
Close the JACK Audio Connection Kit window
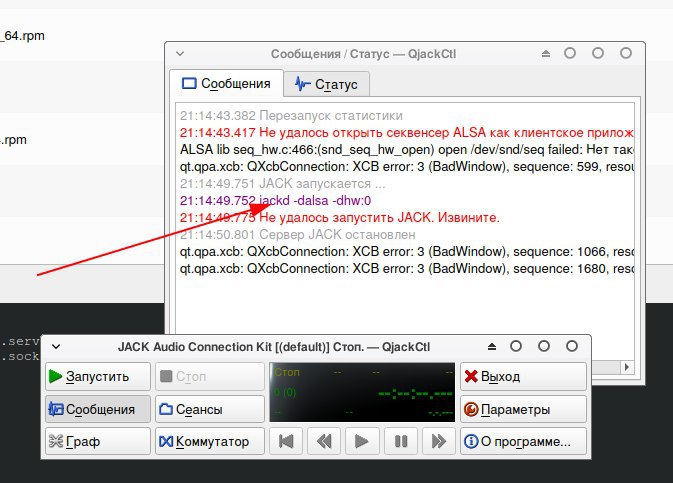pyautogui.click(x=572, y=346)
